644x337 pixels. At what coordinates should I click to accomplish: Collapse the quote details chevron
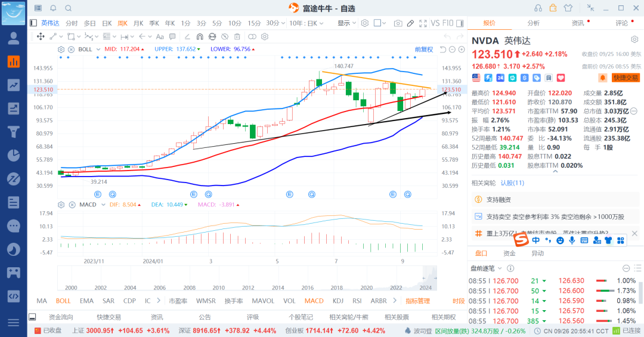pyautogui.click(x=555, y=171)
